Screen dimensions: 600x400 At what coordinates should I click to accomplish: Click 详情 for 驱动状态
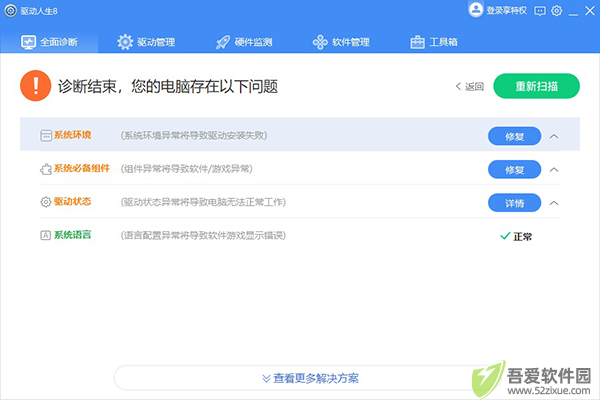(514, 203)
